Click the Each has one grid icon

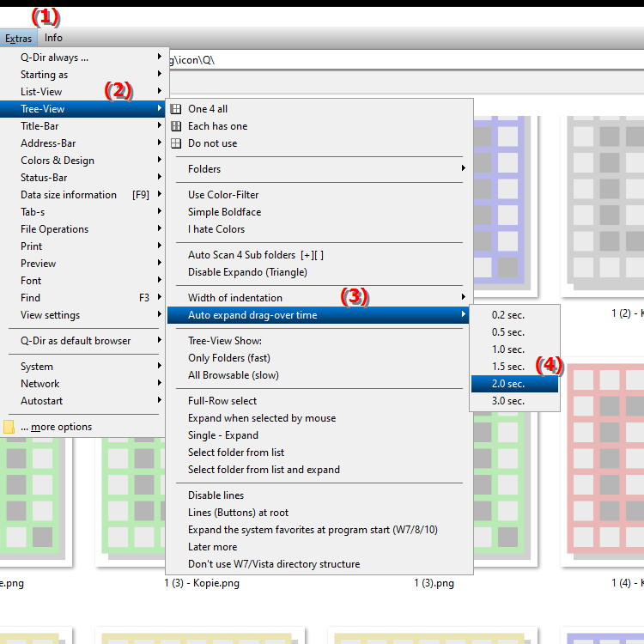[176, 126]
